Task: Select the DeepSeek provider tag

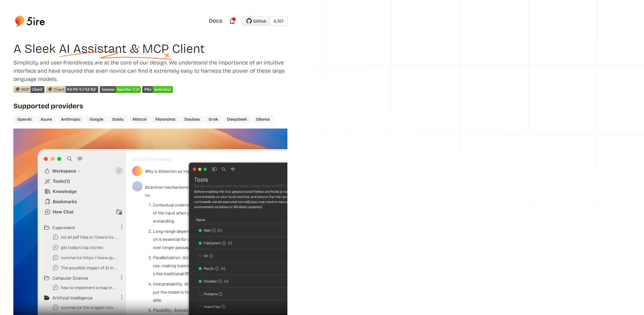Action: pos(237,119)
